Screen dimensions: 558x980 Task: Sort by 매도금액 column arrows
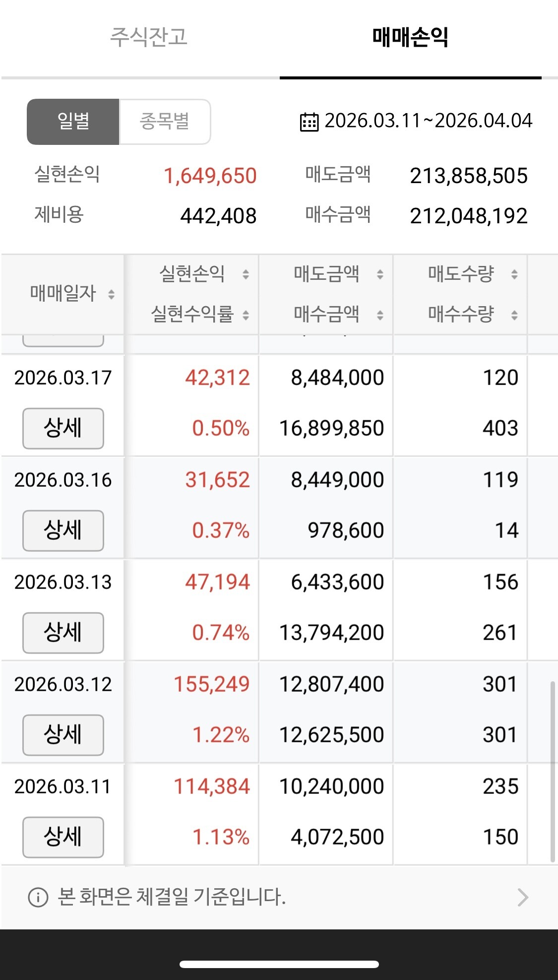click(380, 274)
